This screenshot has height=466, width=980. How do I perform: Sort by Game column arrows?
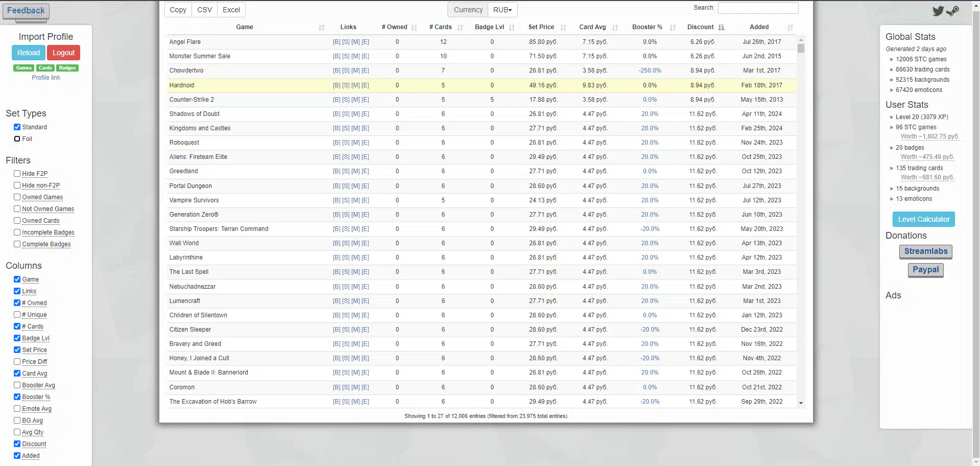pos(321,28)
